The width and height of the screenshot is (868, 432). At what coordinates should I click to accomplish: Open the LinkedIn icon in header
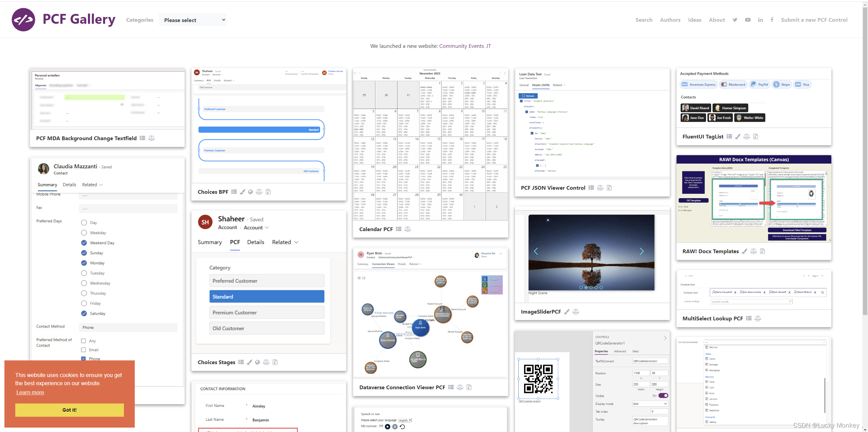pyautogui.click(x=760, y=20)
